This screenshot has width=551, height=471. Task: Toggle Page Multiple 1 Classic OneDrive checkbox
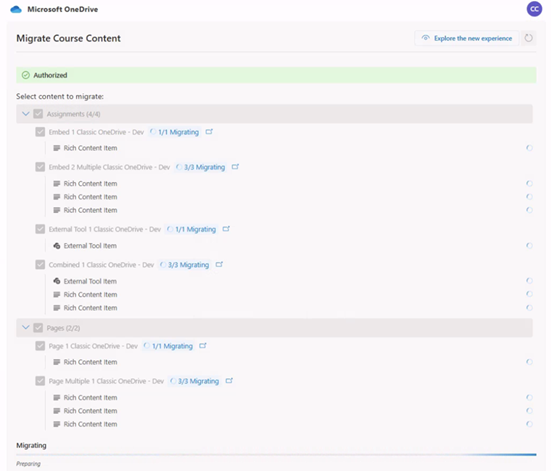(40, 381)
